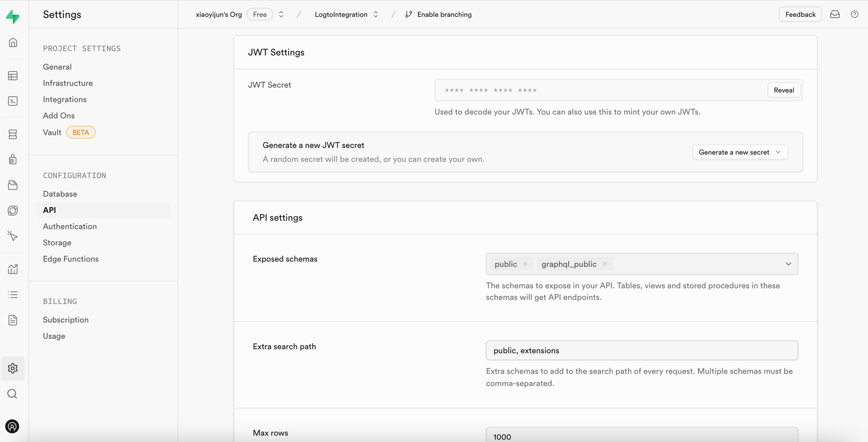Open the Exposed schemas dropdown
This screenshot has width=868, height=442.
(788, 264)
